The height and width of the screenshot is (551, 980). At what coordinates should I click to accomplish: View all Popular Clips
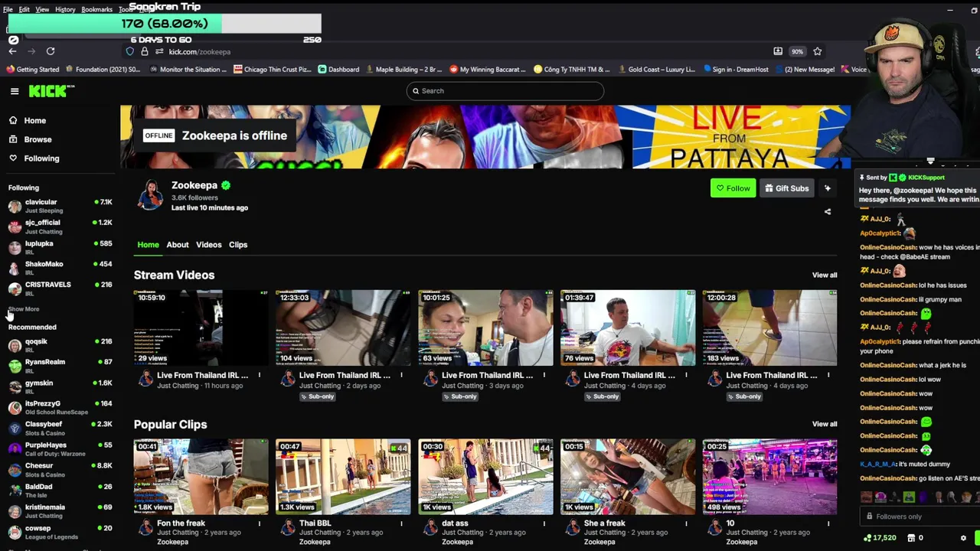[x=825, y=424]
